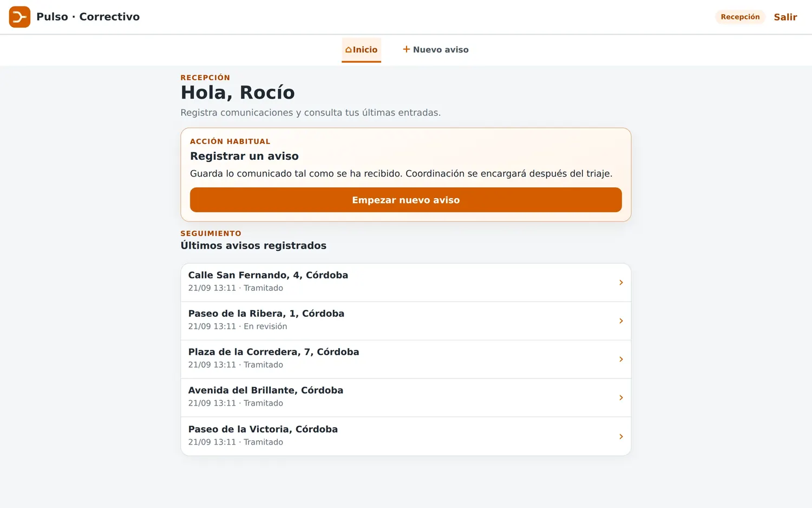Click the Pulso orange logo icon
Viewport: 812px width, 508px height.
[19, 17]
